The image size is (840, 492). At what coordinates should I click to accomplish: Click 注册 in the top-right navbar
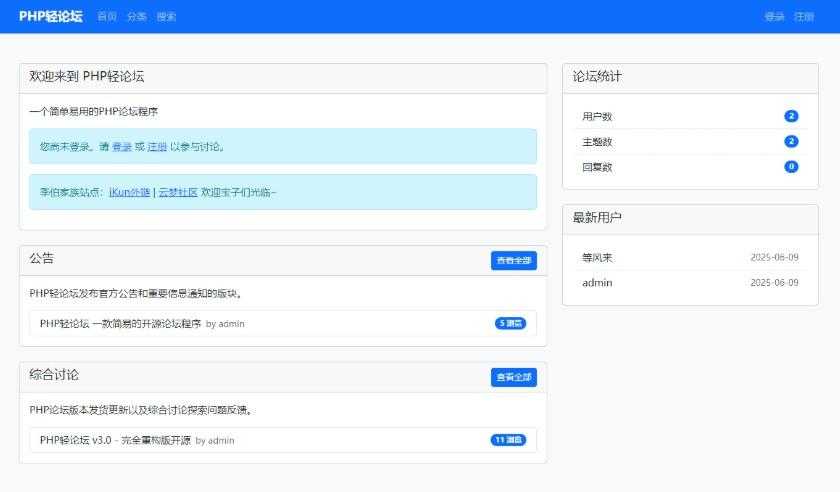(x=804, y=17)
